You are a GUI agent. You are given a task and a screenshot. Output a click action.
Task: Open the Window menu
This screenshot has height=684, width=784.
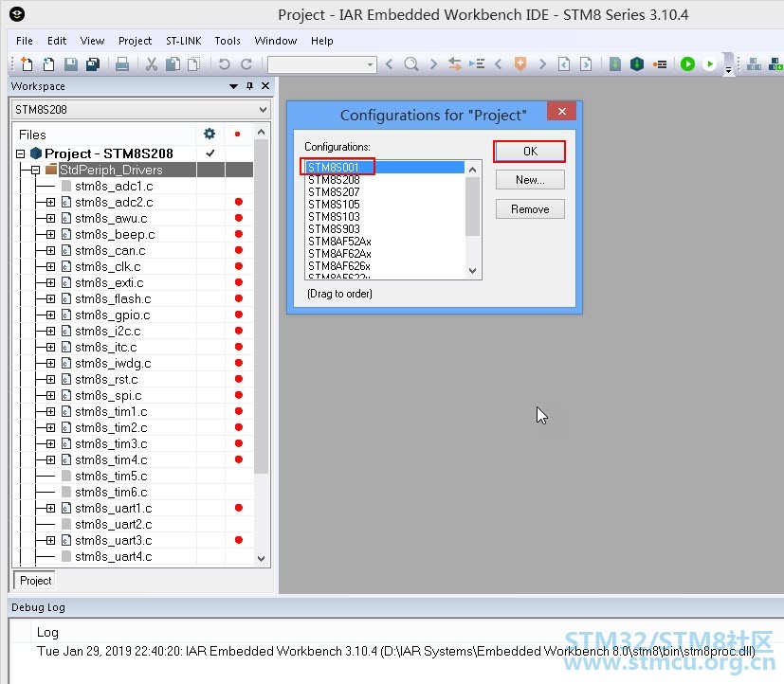[x=276, y=41]
